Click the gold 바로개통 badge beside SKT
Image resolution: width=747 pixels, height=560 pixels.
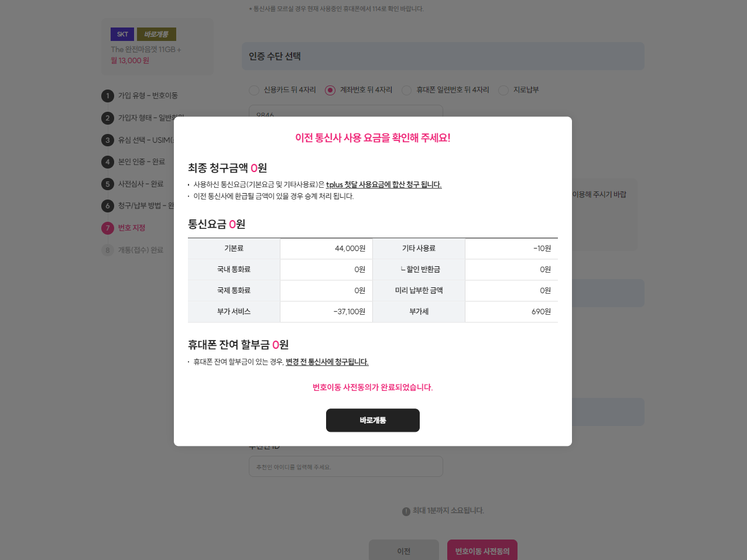pos(156,34)
